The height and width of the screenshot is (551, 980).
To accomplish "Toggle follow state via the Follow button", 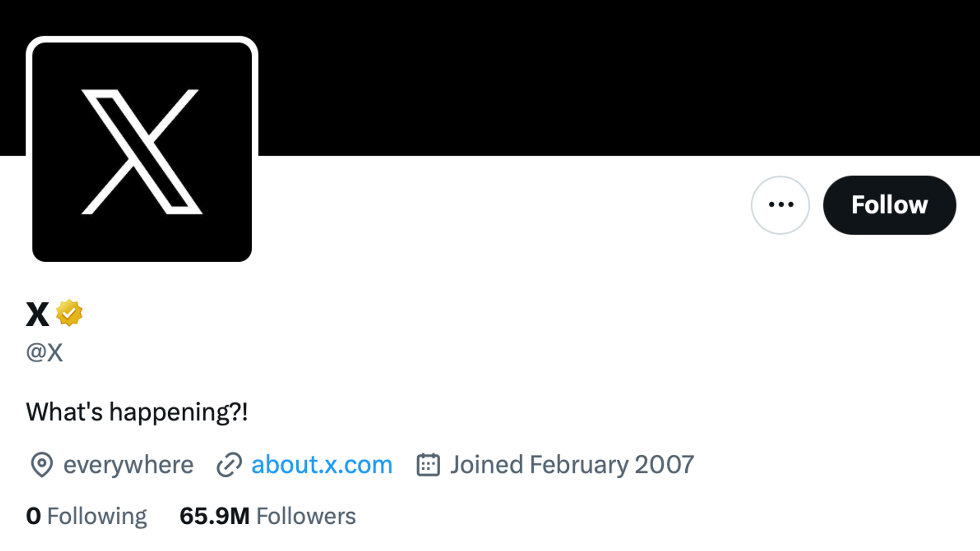I will pyautogui.click(x=889, y=205).
